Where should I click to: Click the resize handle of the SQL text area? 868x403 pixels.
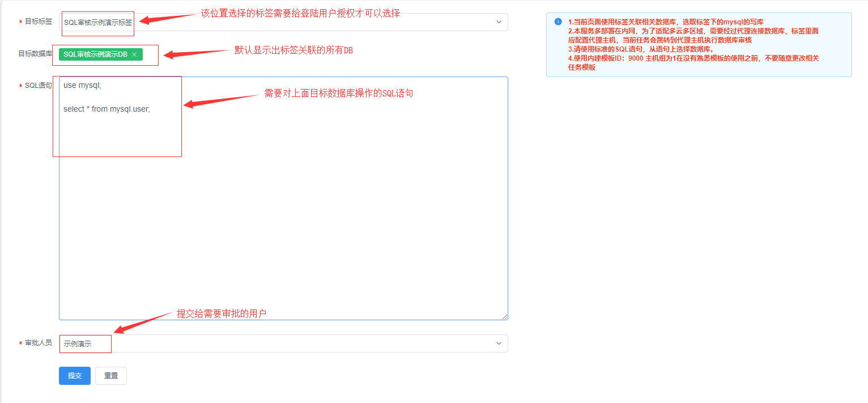(504, 316)
